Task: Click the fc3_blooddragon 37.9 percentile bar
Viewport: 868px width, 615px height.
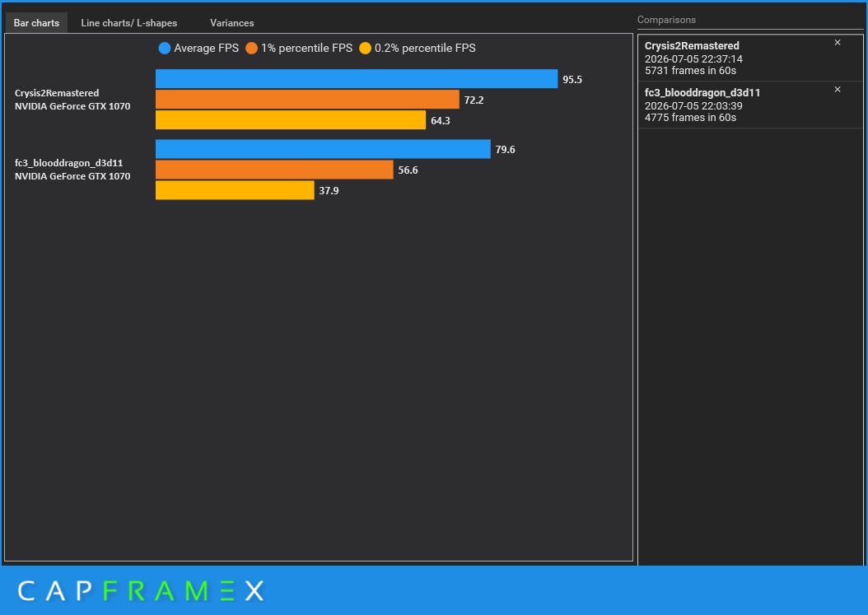Action: [235, 190]
